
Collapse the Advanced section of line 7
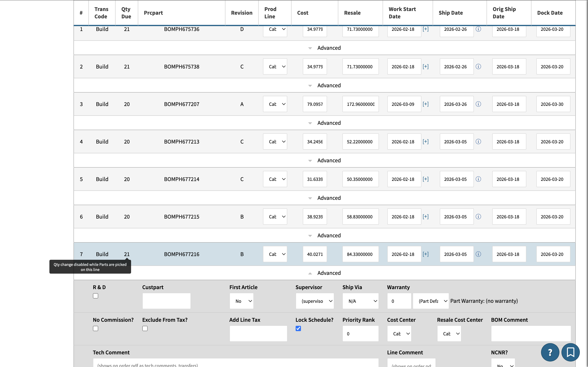coord(325,273)
